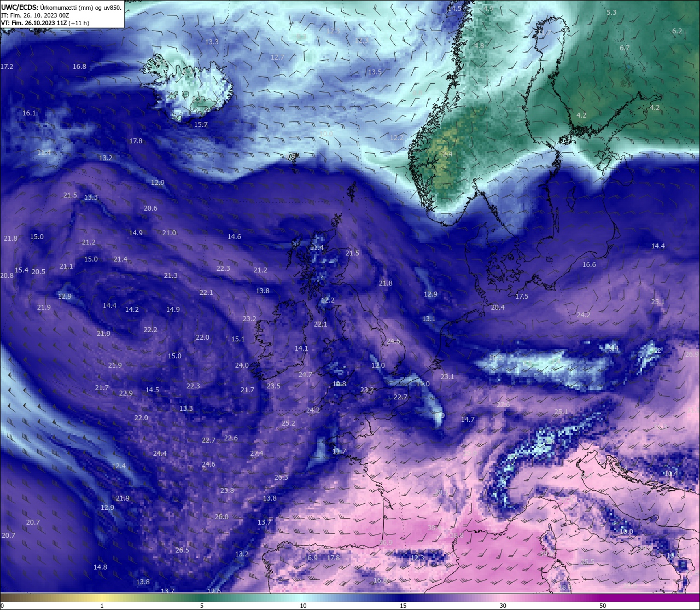Click the legend tick label '15'

pos(403,606)
